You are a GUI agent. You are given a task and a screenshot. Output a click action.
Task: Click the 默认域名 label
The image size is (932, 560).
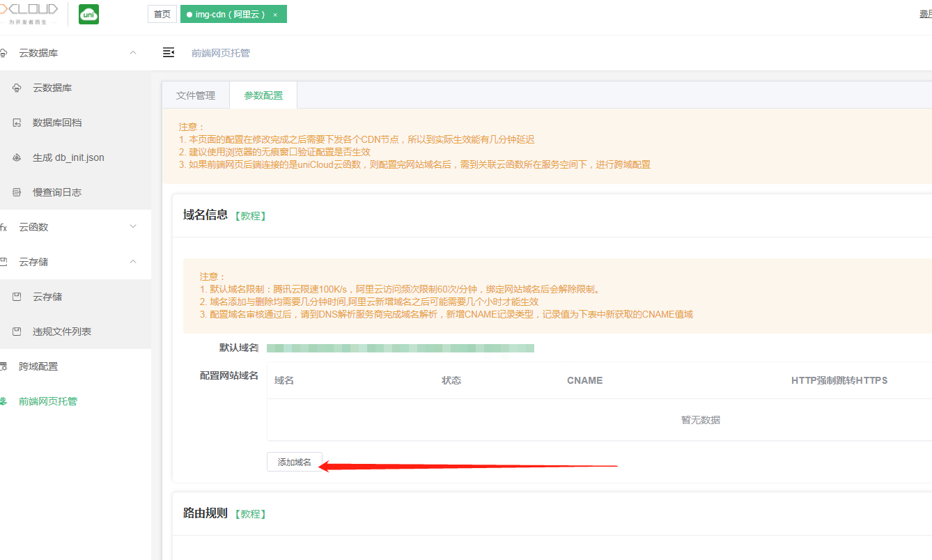pos(239,348)
